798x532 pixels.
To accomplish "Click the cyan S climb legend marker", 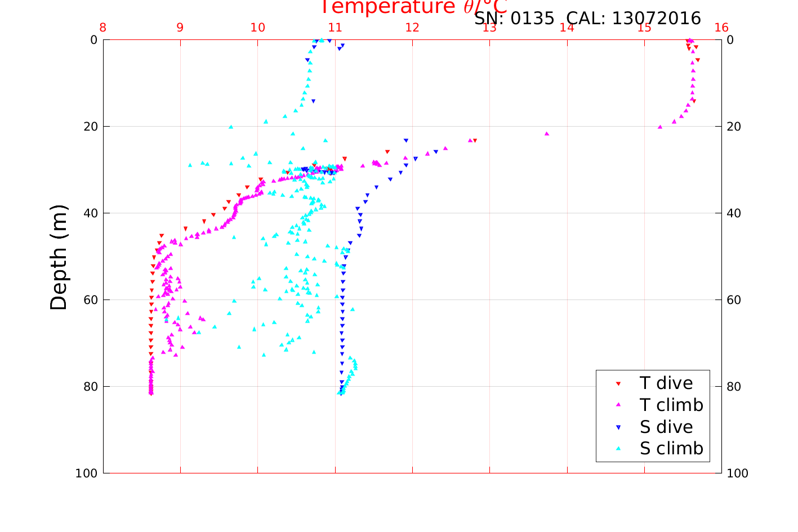I will point(618,449).
